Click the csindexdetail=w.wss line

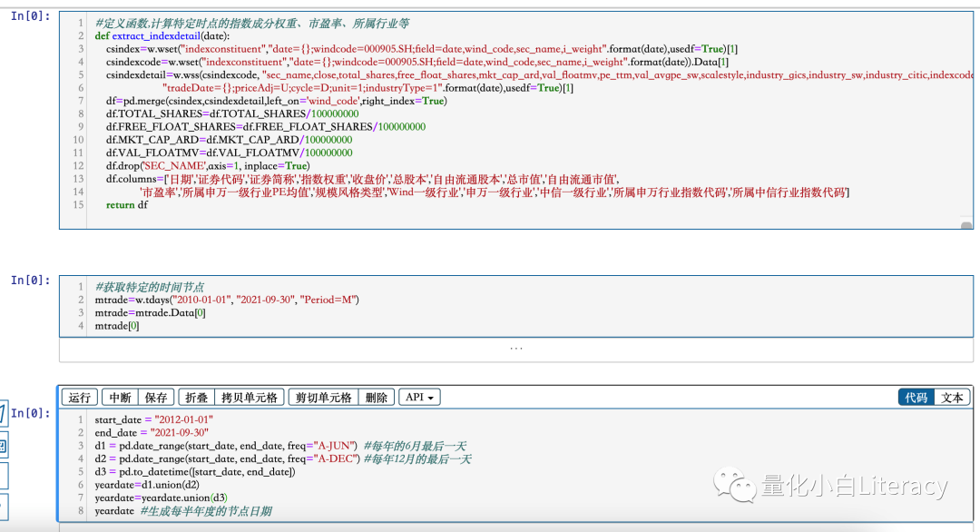point(539,75)
